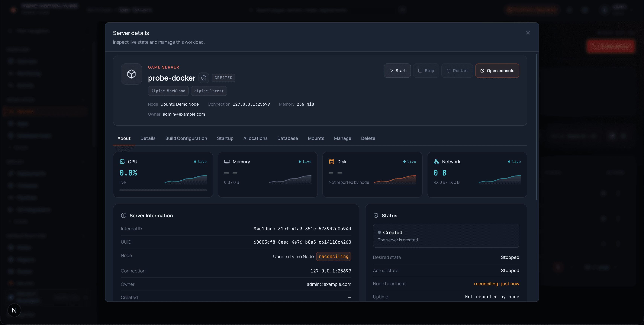Open the Build Configuration tab
Viewport: 644px width, 325px height.
pos(186,138)
